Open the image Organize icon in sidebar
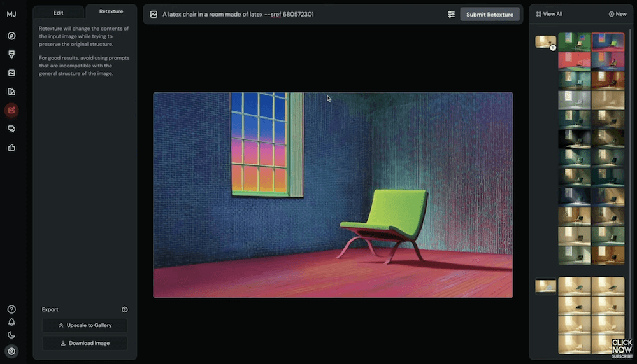This screenshot has height=364, width=637. pos(11,73)
